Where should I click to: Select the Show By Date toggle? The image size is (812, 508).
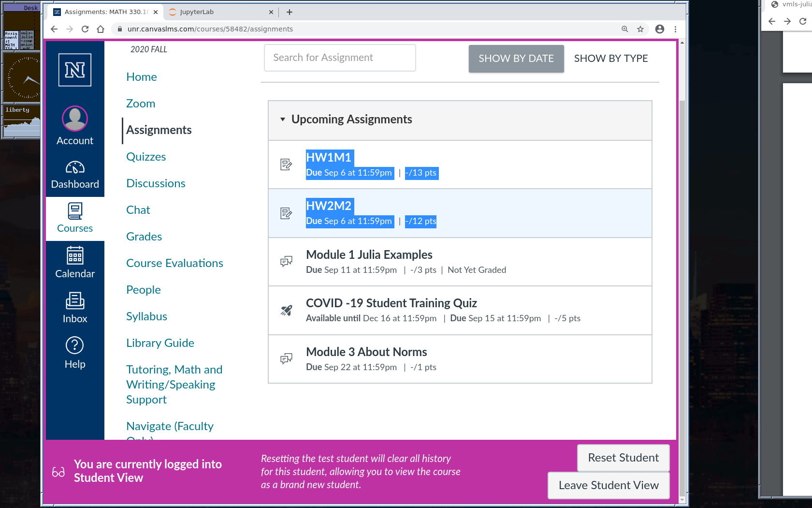516,59
